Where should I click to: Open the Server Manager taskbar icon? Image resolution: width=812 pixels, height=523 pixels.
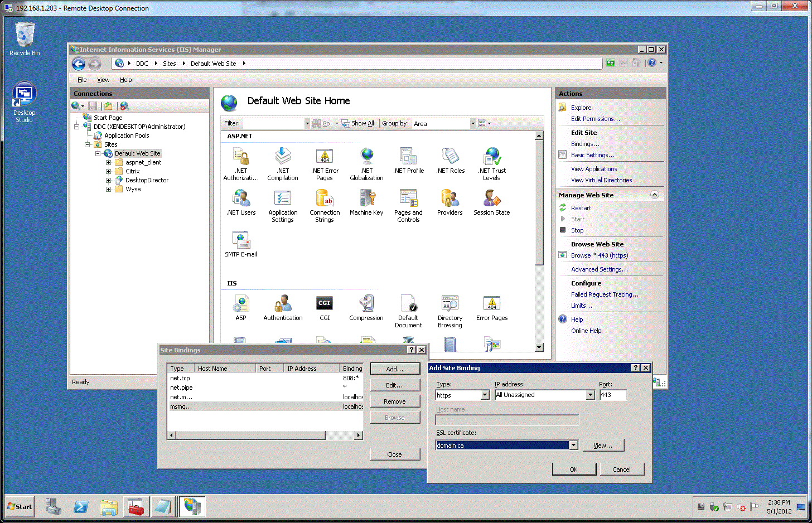click(54, 506)
